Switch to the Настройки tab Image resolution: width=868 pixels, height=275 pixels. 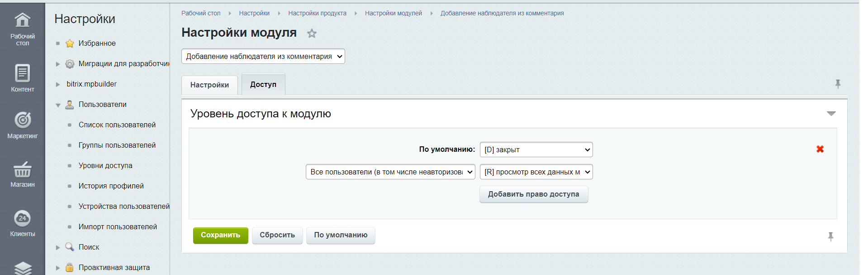[209, 85]
